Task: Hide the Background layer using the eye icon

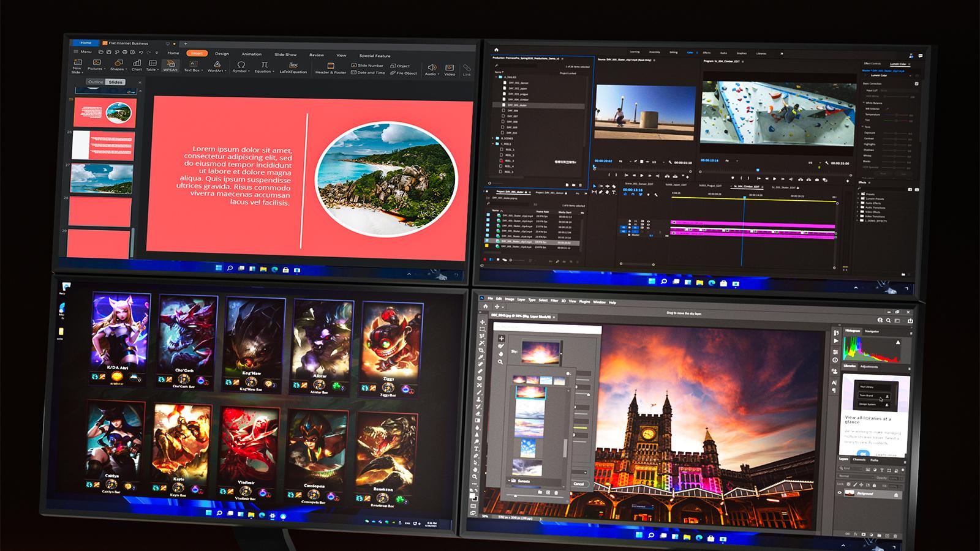Action: pos(840,493)
